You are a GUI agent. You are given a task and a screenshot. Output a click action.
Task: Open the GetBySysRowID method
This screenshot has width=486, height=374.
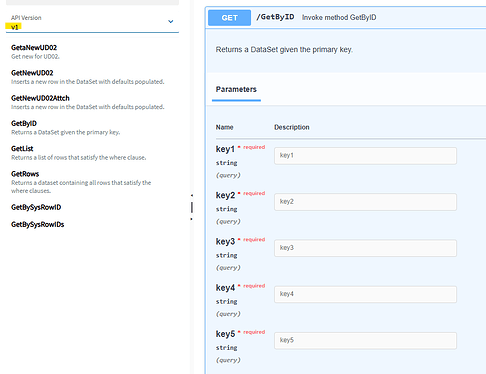36,207
